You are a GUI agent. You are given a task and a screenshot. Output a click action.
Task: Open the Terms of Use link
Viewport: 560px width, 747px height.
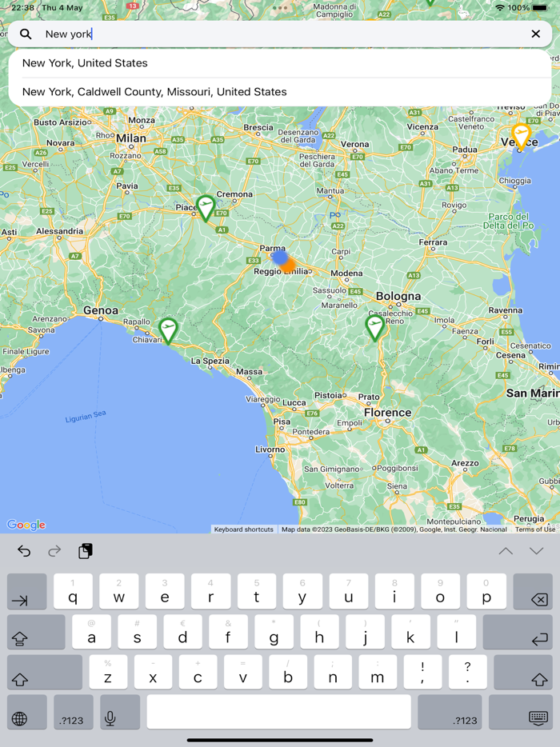pos(534,529)
